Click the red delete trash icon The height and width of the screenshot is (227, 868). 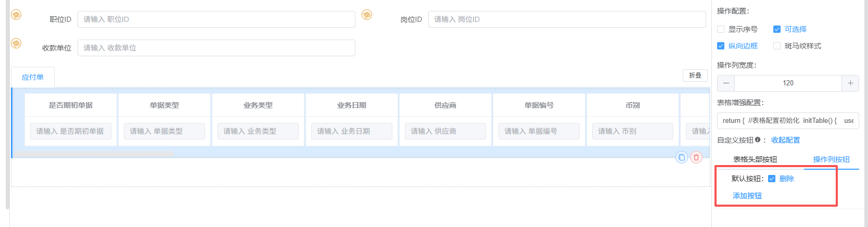[x=696, y=157]
